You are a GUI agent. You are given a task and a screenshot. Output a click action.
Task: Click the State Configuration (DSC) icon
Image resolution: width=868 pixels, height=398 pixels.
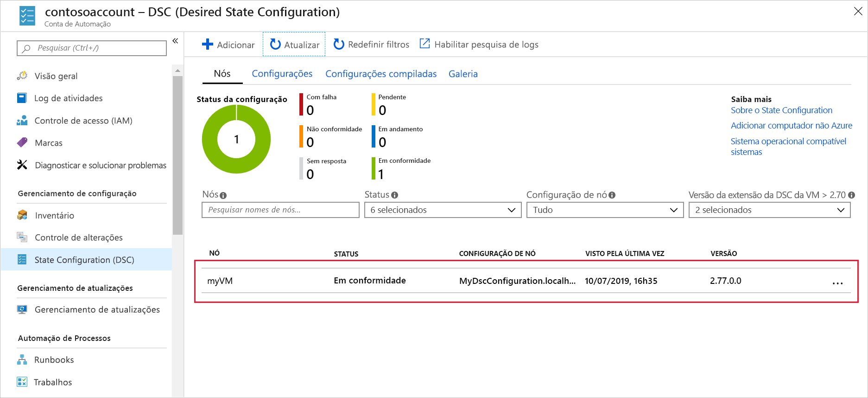click(x=22, y=259)
